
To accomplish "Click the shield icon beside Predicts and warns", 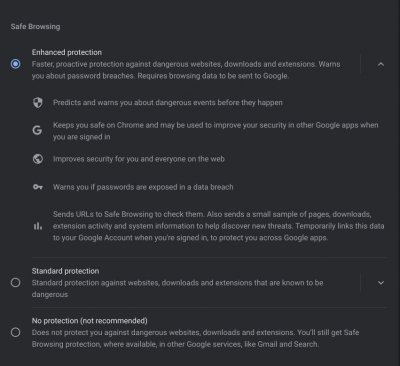I will [x=38, y=103].
